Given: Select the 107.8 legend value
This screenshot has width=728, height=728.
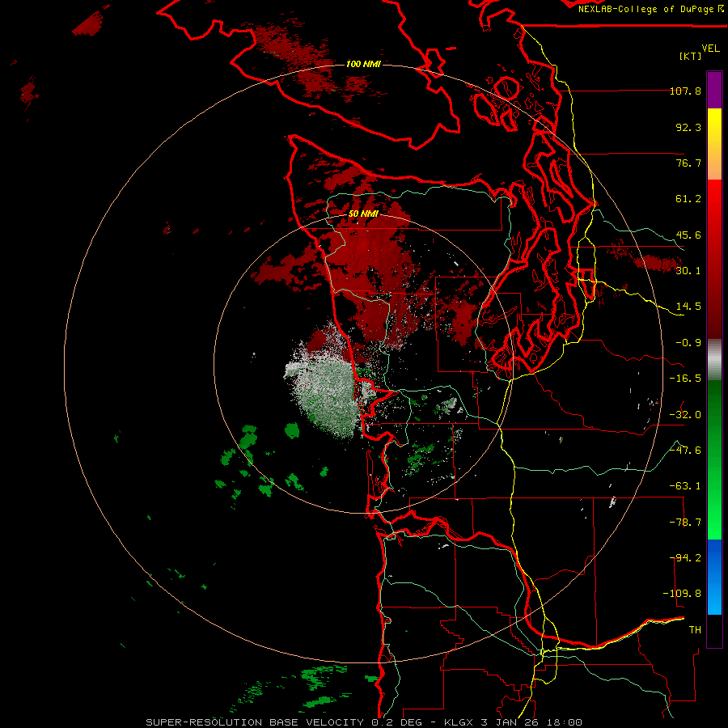Looking at the screenshot, I should coord(685,91).
